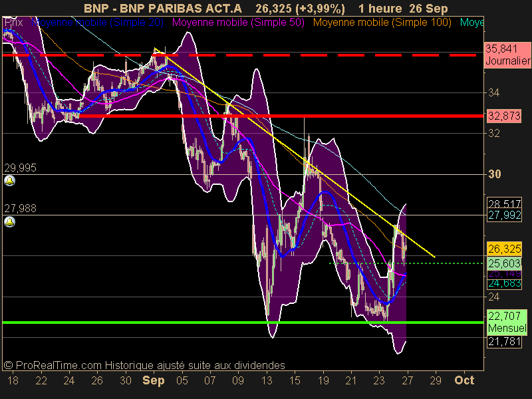Click the 27,992 cyan price label
532x399 pixels.
pos(504,215)
